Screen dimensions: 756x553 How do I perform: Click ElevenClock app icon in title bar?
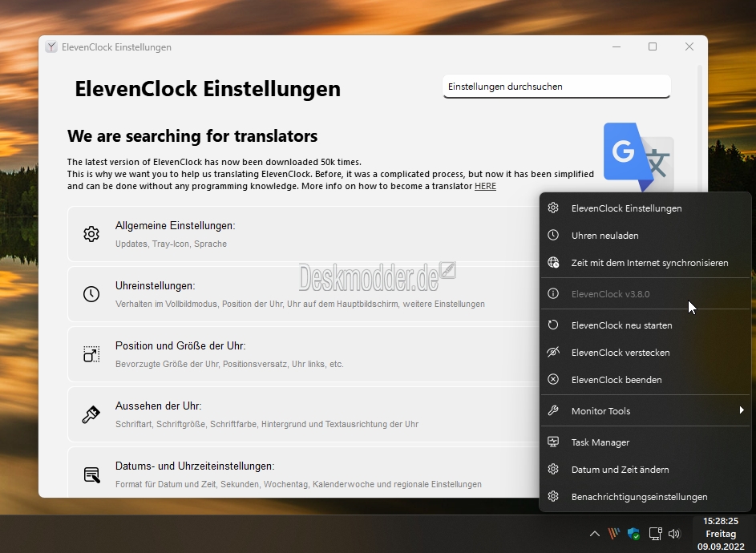pos(51,46)
